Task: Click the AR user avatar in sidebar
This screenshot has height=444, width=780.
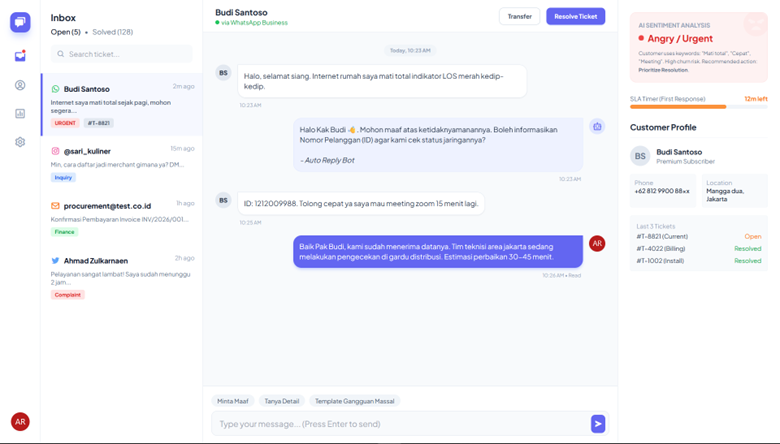Action: tap(20, 421)
